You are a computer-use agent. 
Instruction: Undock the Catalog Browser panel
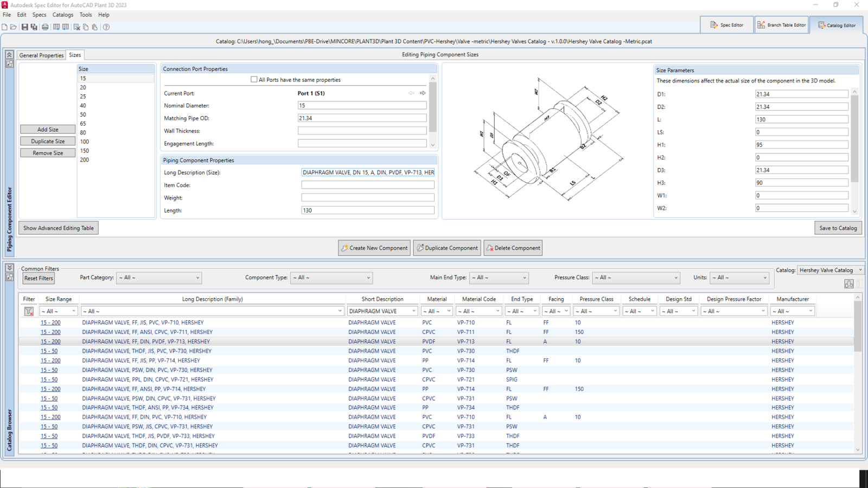(9, 277)
